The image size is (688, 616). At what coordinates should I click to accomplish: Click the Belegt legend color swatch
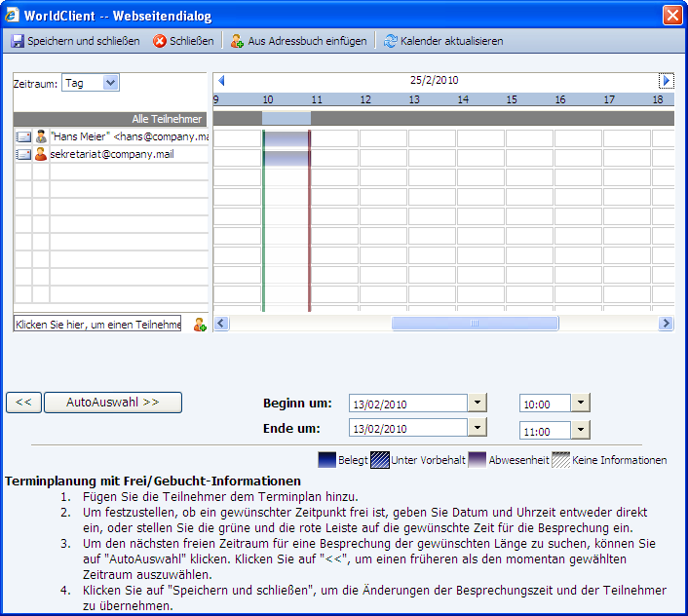pos(326,460)
